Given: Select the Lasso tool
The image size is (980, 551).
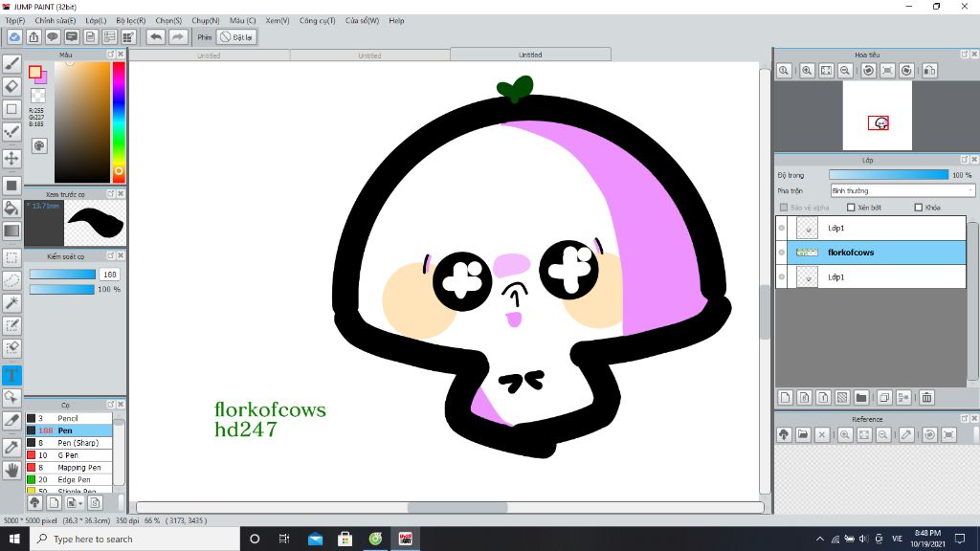Looking at the screenshot, I should (x=11, y=280).
